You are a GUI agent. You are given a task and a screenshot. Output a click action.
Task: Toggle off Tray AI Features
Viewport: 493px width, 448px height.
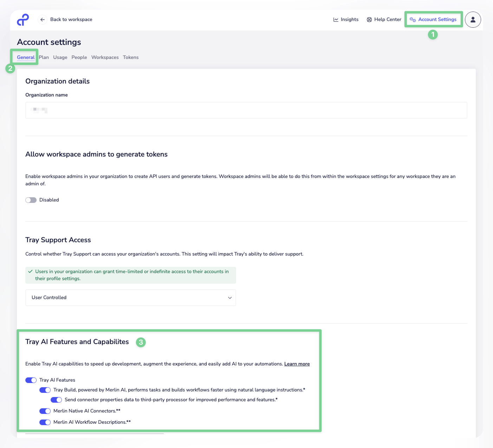31,380
